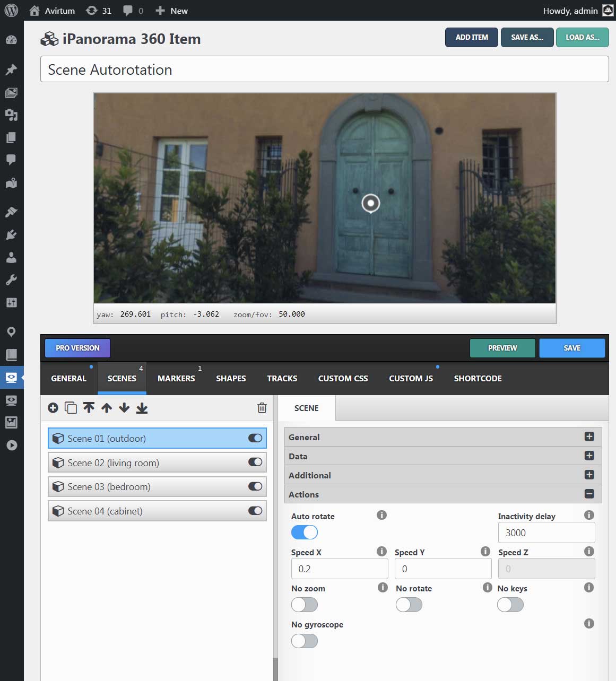Open Posts pushpin in sidebar
This screenshot has height=681, width=616.
tap(11, 70)
